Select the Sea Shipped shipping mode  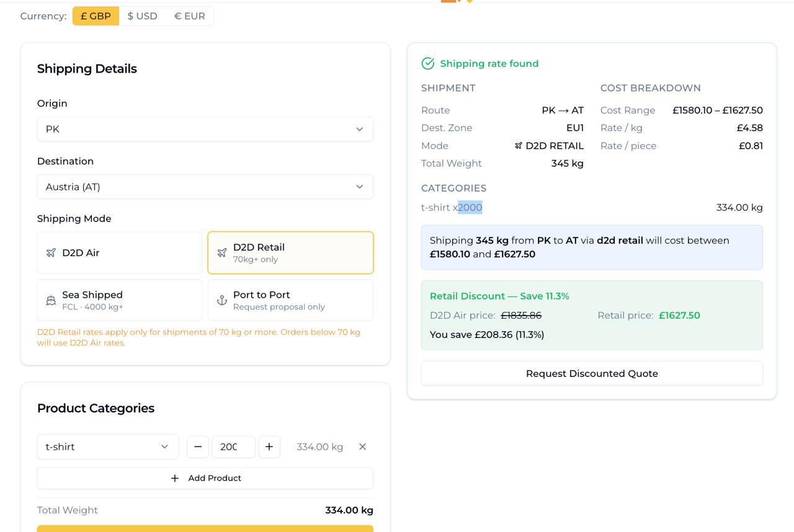click(120, 300)
